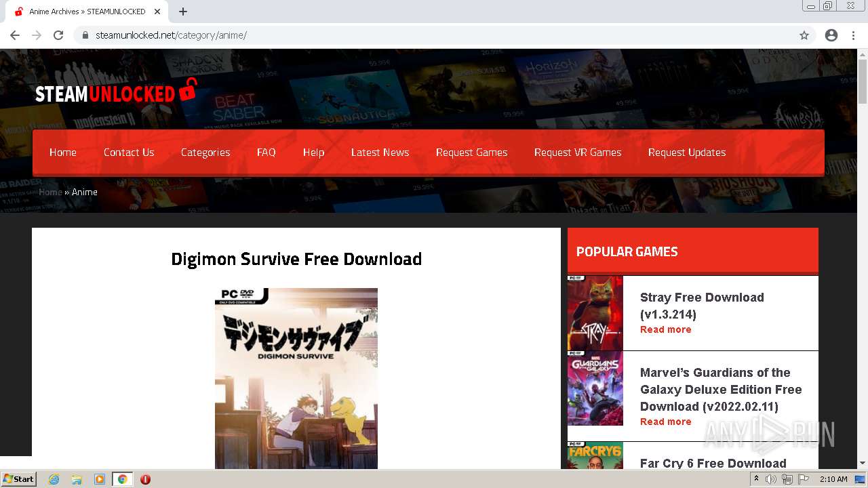Click the network tray icon
The height and width of the screenshot is (488, 868).
[x=787, y=479]
